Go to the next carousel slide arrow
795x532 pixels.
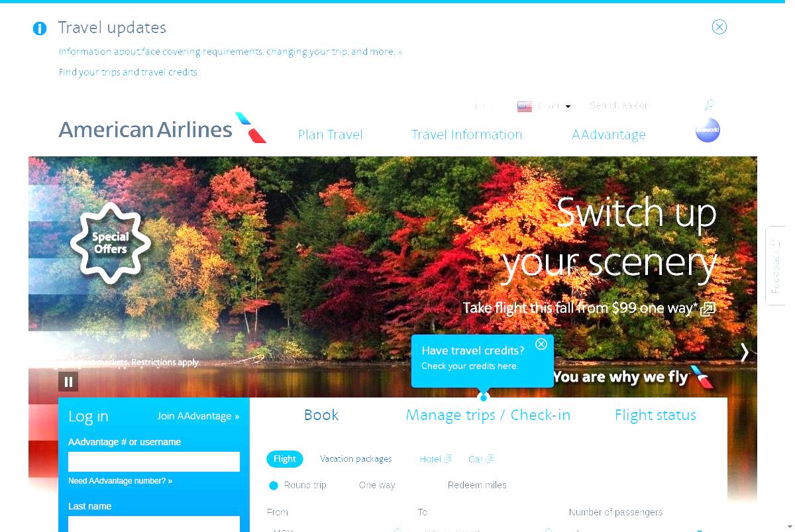[744, 352]
